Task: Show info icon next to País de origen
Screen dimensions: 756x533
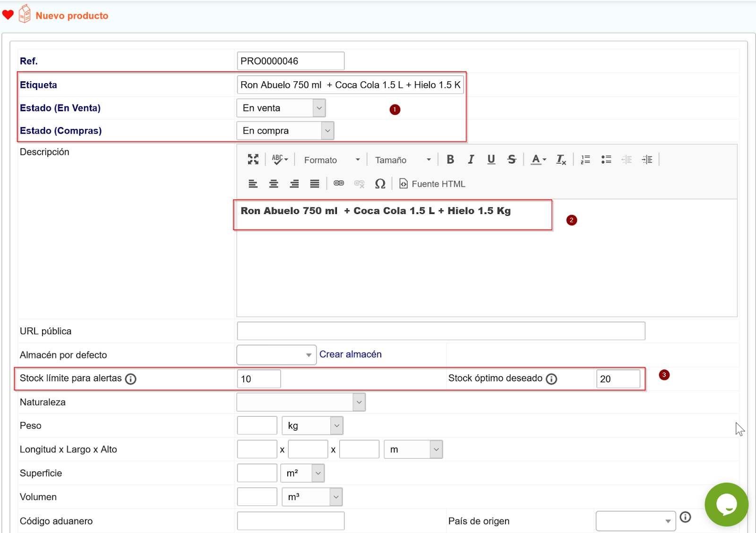Action: pos(685,517)
